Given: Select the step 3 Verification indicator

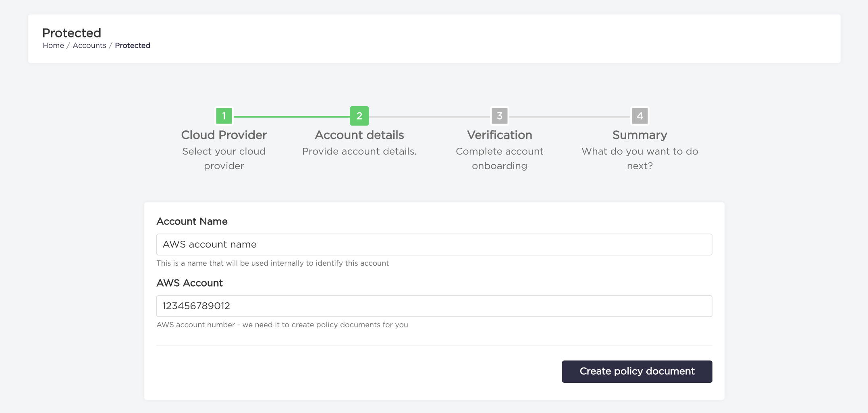Looking at the screenshot, I should coord(499,116).
